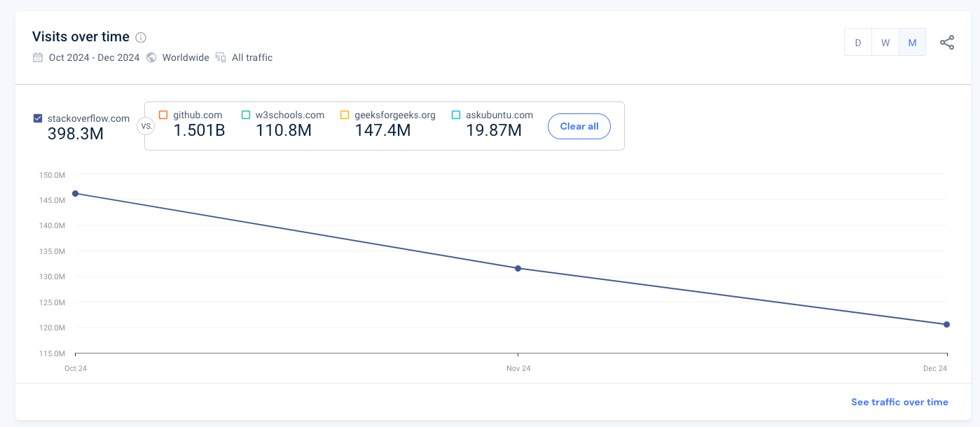
Task: Click the 145.0M axis label
Action: click(x=52, y=201)
